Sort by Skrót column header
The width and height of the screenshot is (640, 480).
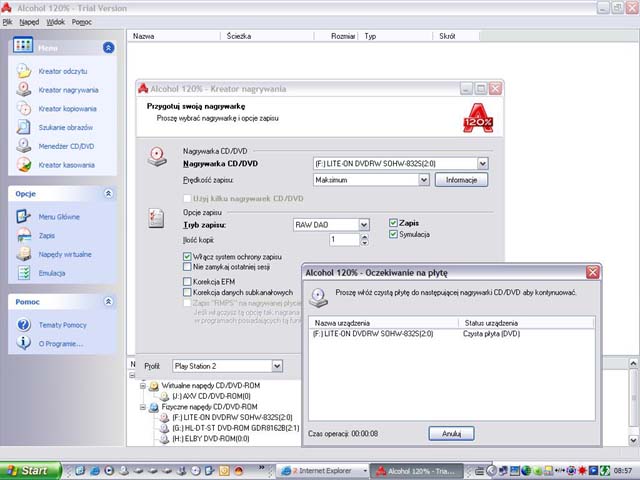[456, 36]
